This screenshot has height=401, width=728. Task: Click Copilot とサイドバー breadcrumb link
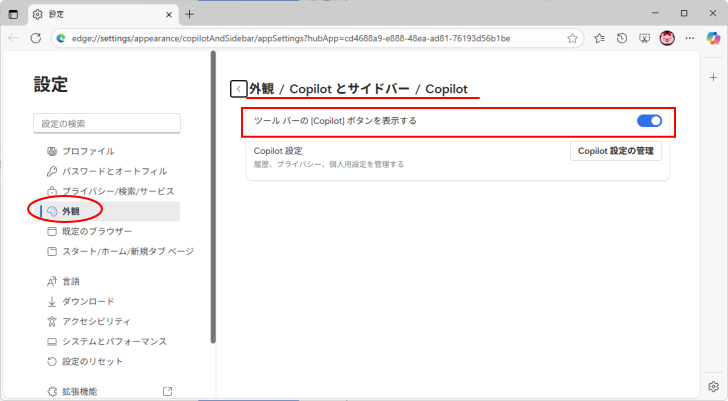349,89
